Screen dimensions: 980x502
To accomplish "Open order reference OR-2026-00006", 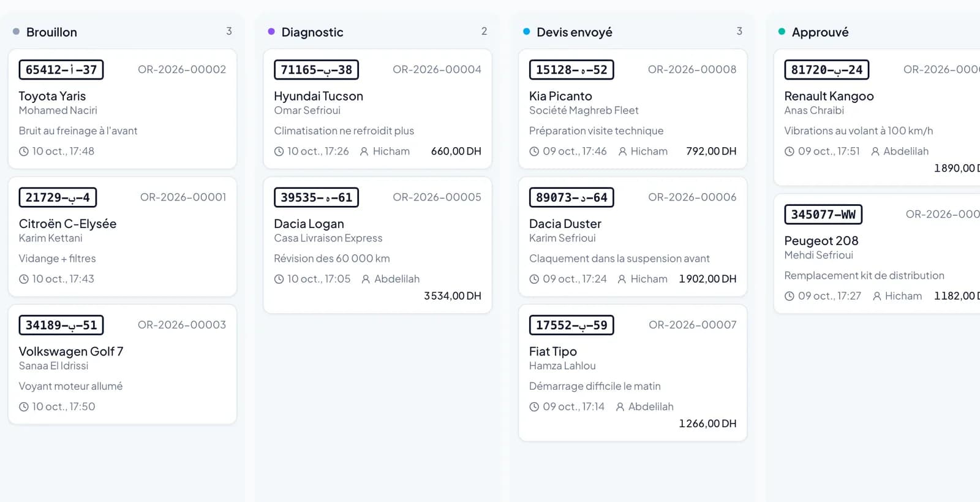I will (x=692, y=197).
